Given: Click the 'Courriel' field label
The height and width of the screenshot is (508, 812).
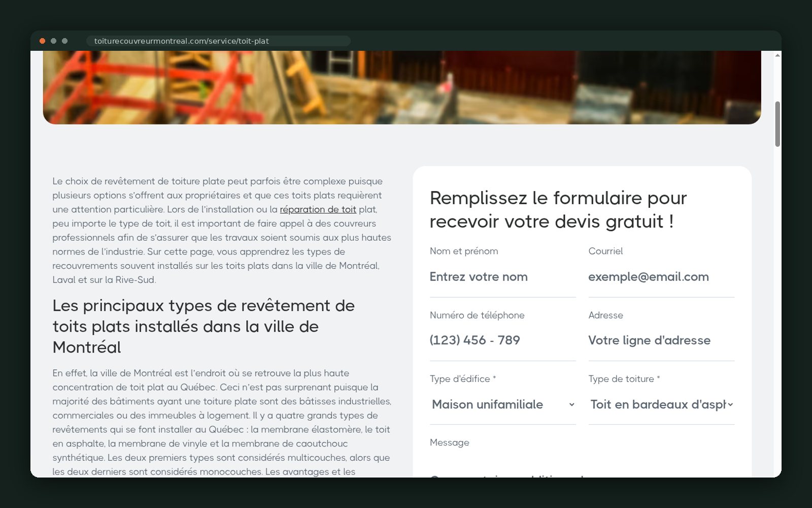Looking at the screenshot, I should click(605, 251).
